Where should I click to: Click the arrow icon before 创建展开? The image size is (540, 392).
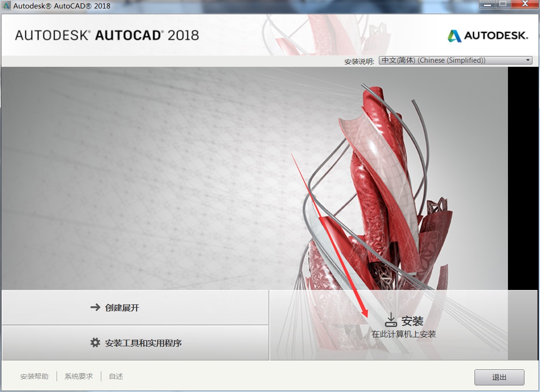point(95,307)
